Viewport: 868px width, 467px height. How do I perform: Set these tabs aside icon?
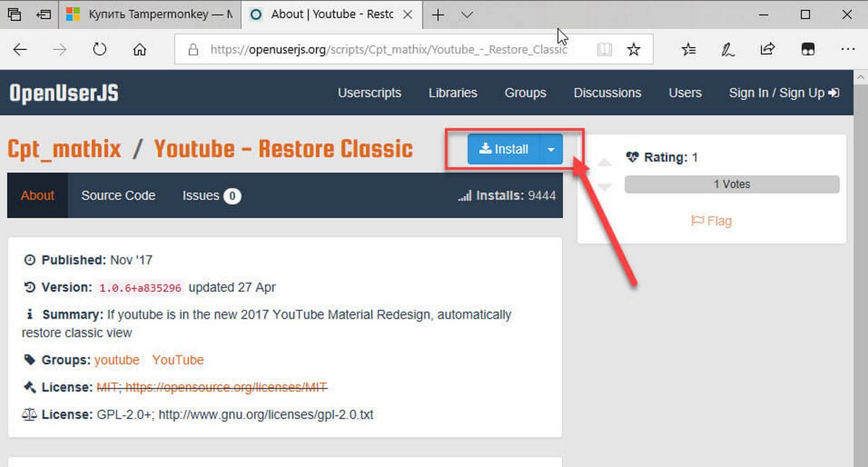[x=44, y=14]
